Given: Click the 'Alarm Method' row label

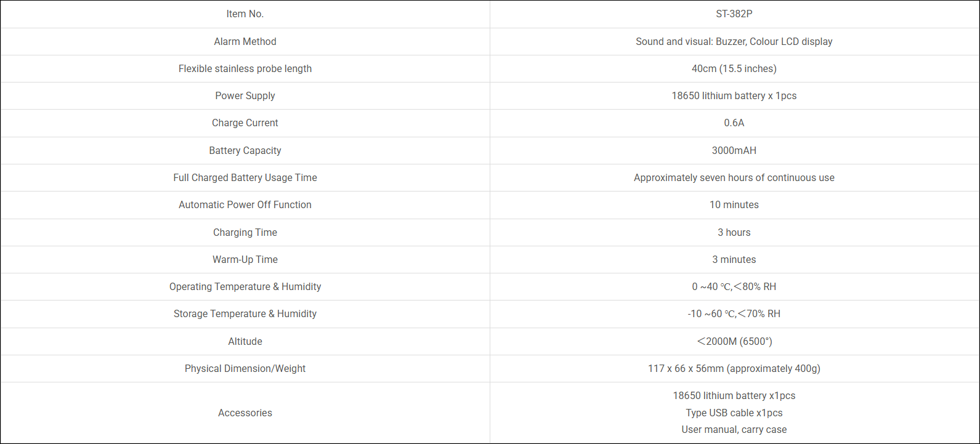Looking at the screenshot, I should [x=245, y=41].
